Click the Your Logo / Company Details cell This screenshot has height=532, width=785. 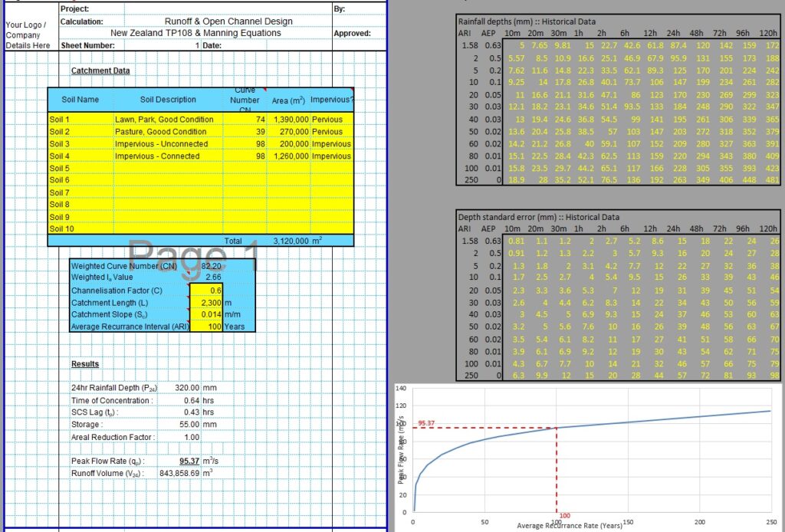[26, 35]
